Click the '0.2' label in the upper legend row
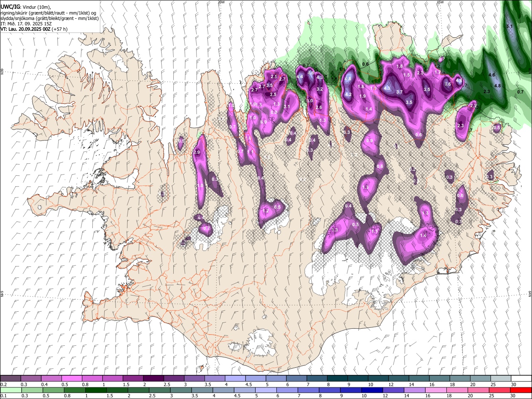This screenshot has height=399, width=532. click(x=3, y=384)
